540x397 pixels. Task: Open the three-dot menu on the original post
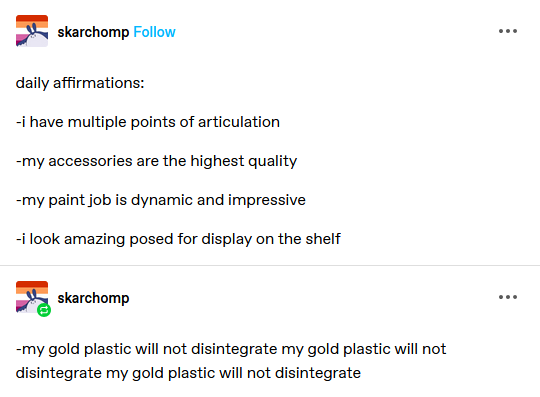click(x=508, y=31)
